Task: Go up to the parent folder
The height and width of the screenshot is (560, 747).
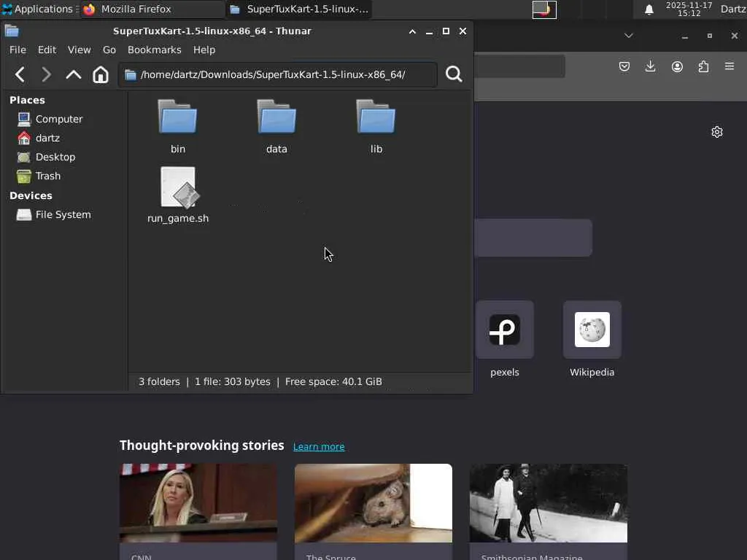Action: click(74, 75)
